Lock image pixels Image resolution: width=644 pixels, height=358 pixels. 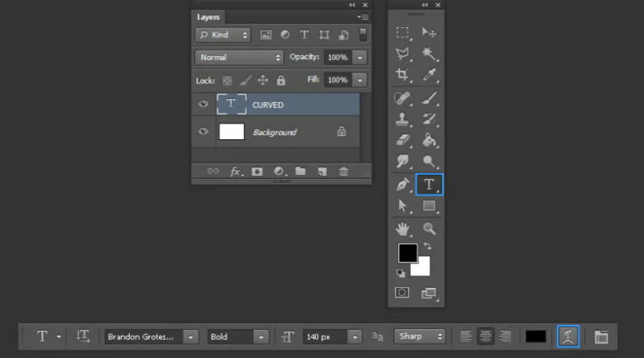(x=245, y=80)
